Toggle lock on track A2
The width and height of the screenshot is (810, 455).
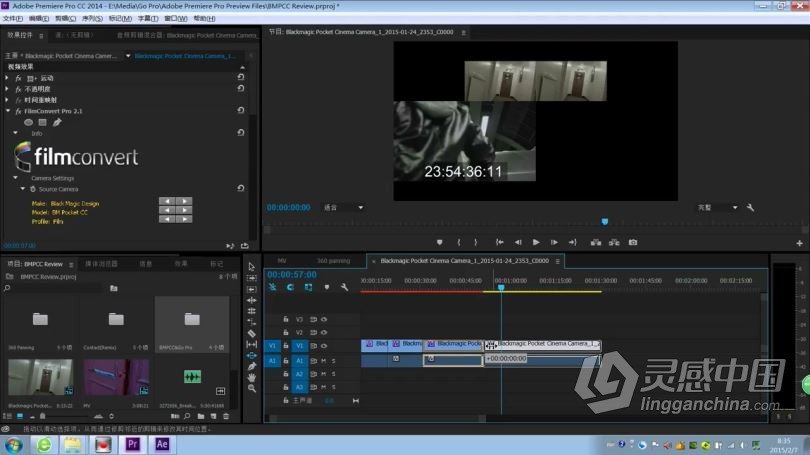pos(286,374)
